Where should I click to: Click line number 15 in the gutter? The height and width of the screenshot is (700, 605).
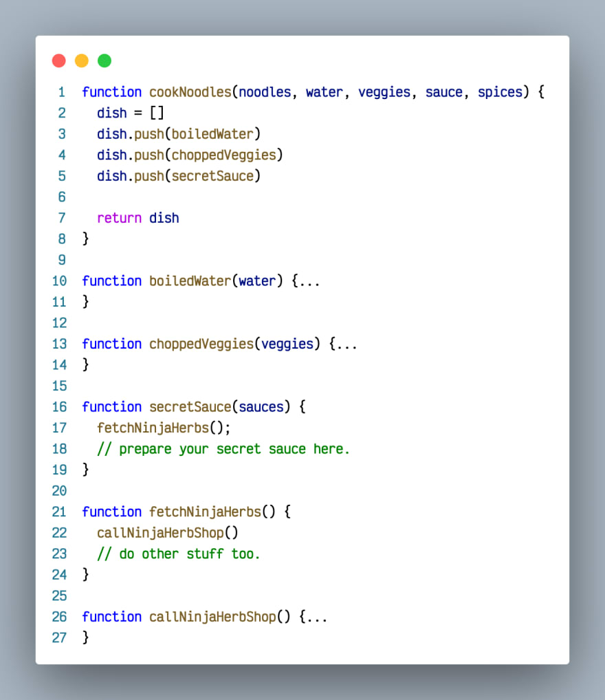click(59, 386)
